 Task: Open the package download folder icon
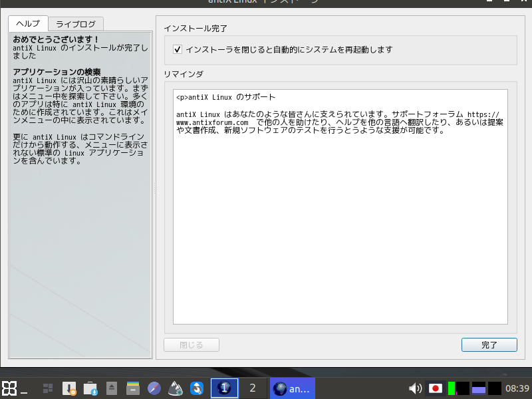point(90,388)
